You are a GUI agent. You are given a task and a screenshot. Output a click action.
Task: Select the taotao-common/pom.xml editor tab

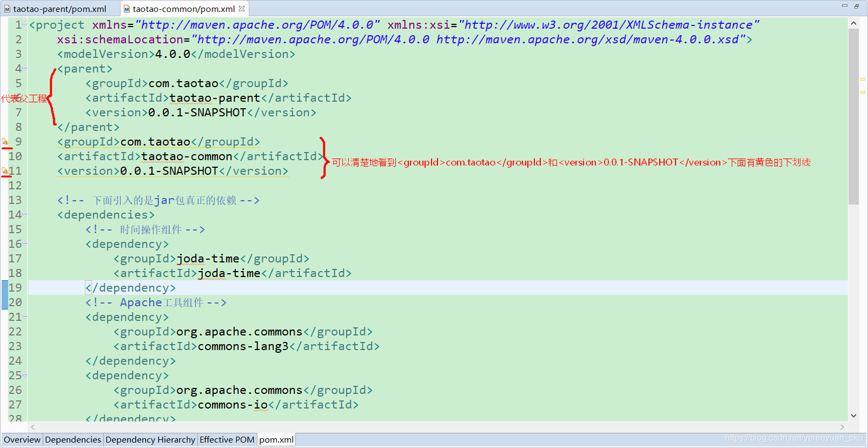pos(183,9)
